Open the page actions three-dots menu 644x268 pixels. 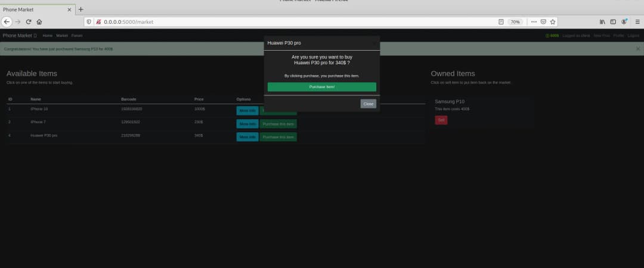point(534,22)
